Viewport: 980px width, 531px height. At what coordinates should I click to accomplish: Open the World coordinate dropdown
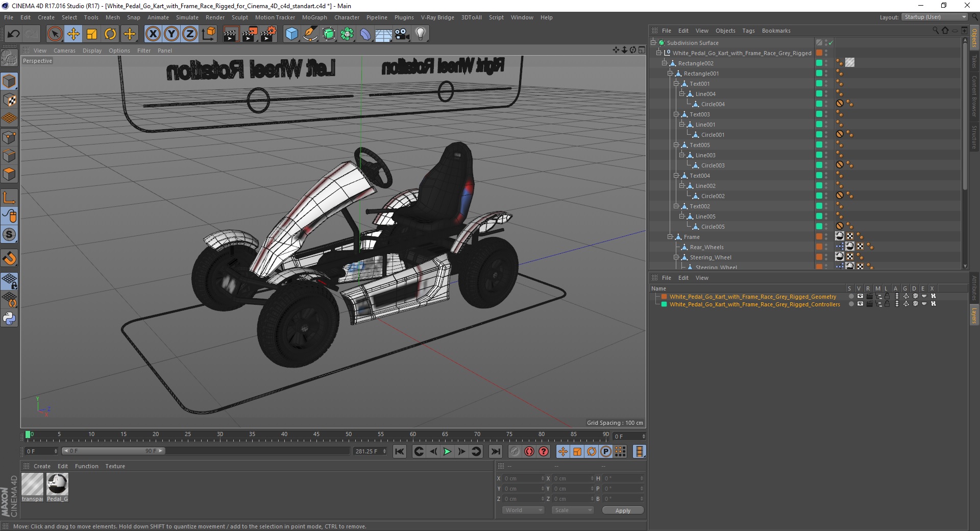[523, 510]
